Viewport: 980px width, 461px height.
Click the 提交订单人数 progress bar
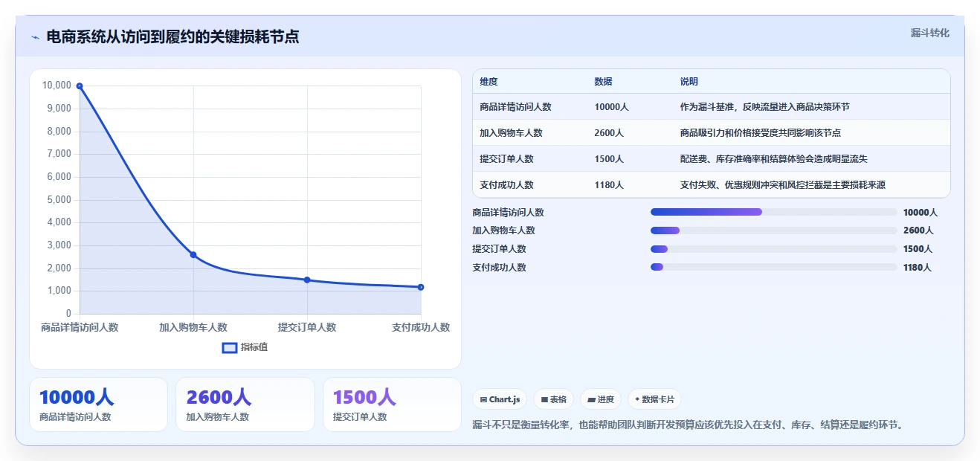[773, 249]
